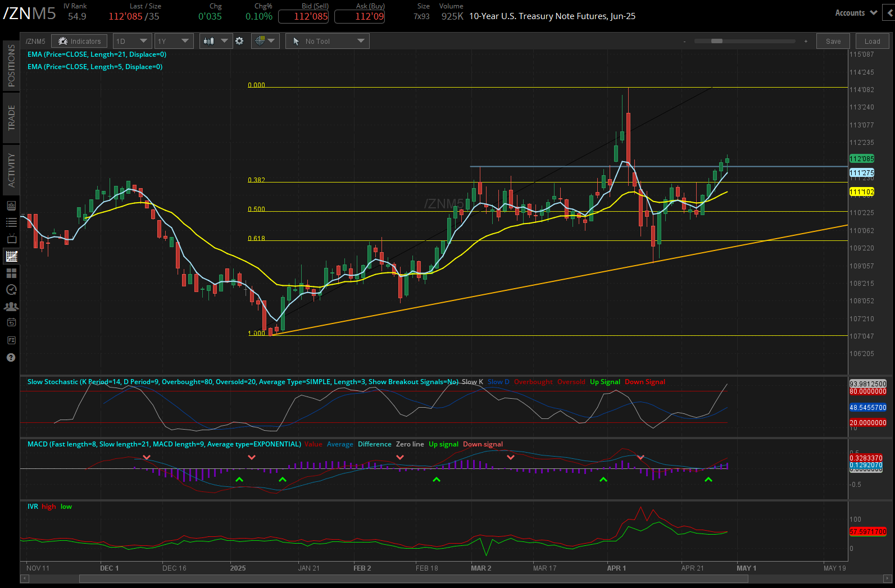Select the charts grid sidebar icon
This screenshot has width=895, height=588.
11,257
